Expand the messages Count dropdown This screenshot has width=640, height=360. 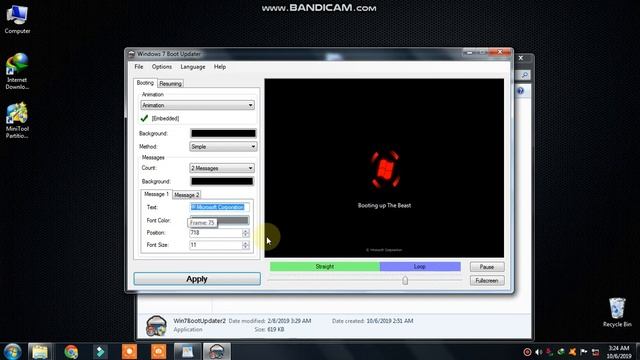pos(222,168)
